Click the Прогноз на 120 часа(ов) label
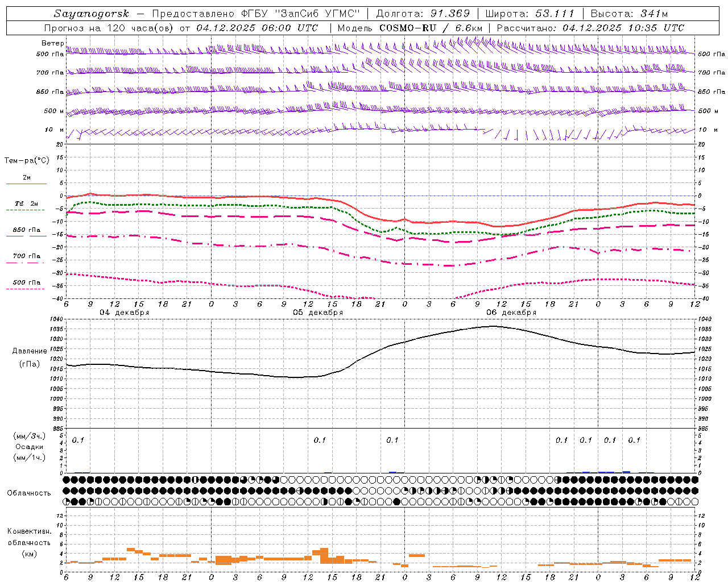The image size is (728, 582). click(x=110, y=28)
